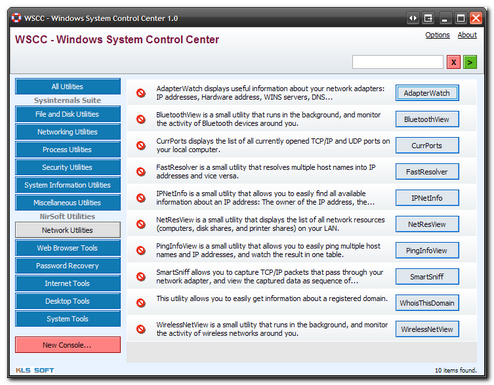Viewport: 494px width, 385px height.
Task: Click the red prohibited icon beside AdapterWatch description
Action: click(x=141, y=93)
